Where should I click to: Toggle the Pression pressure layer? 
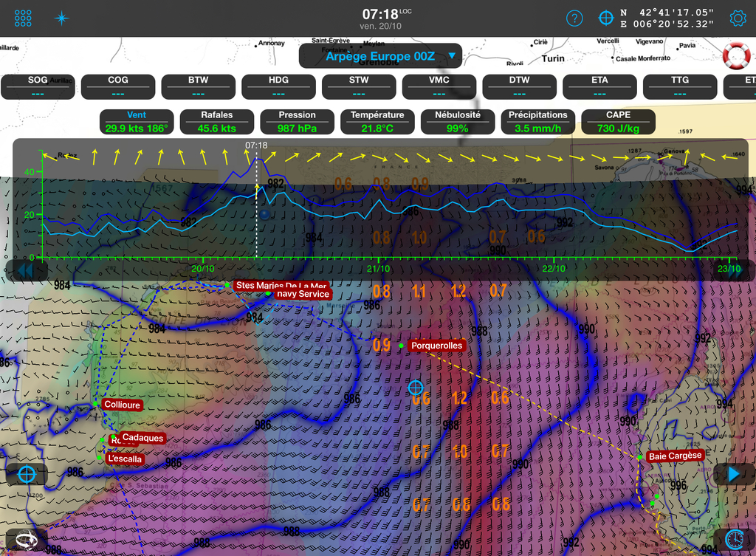[297, 122]
